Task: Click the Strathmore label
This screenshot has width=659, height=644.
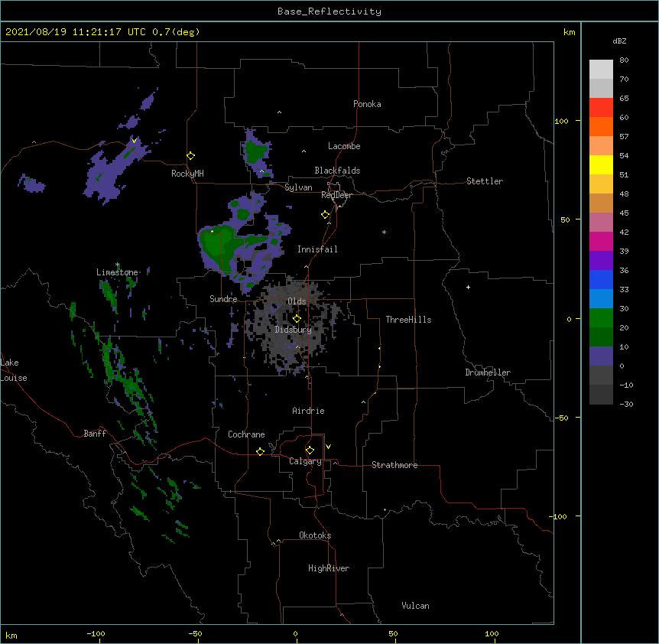Action: click(x=394, y=465)
